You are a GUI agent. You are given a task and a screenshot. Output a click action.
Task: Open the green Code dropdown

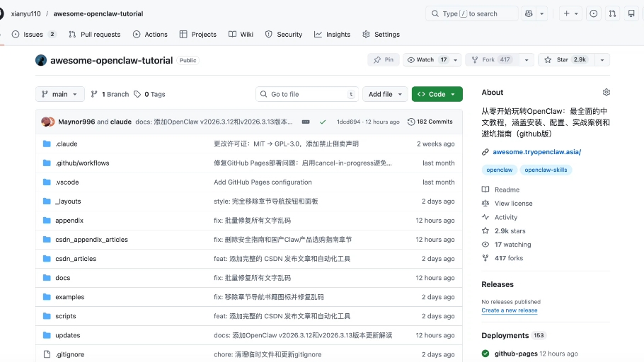(437, 94)
